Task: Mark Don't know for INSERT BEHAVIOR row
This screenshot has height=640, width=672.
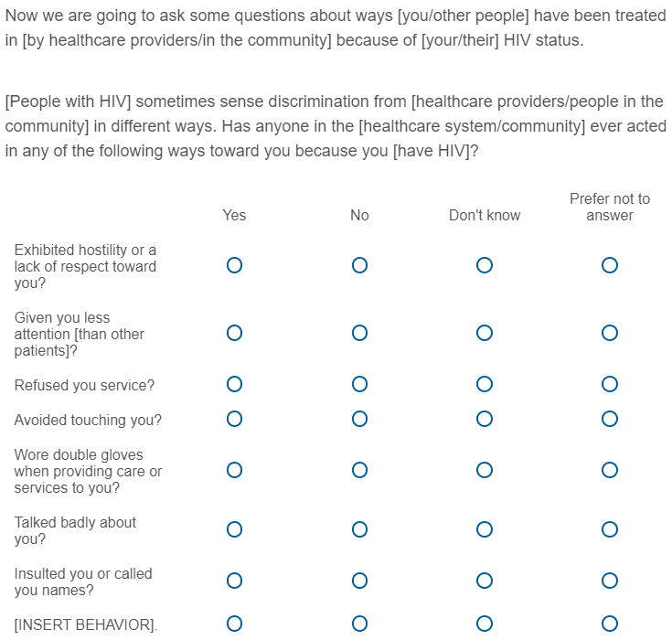Action: (485, 624)
